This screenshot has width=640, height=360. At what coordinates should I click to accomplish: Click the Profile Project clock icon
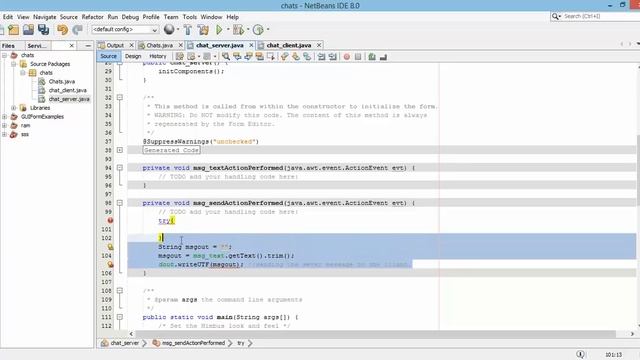[x=258, y=29]
